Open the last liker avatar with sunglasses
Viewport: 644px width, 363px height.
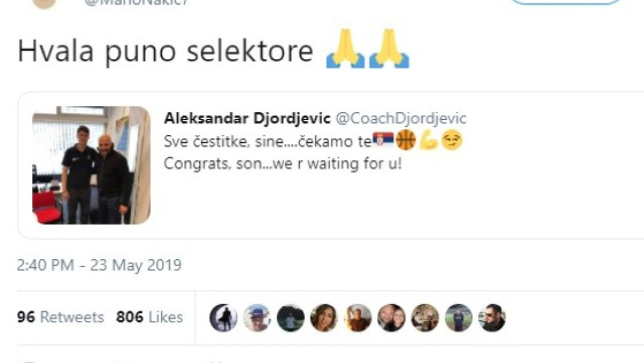point(491,318)
